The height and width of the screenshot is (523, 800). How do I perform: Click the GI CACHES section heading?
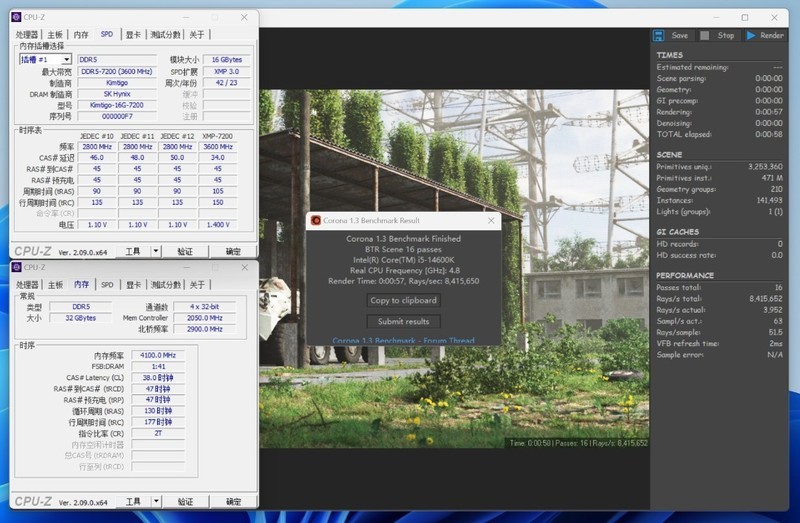(677, 232)
